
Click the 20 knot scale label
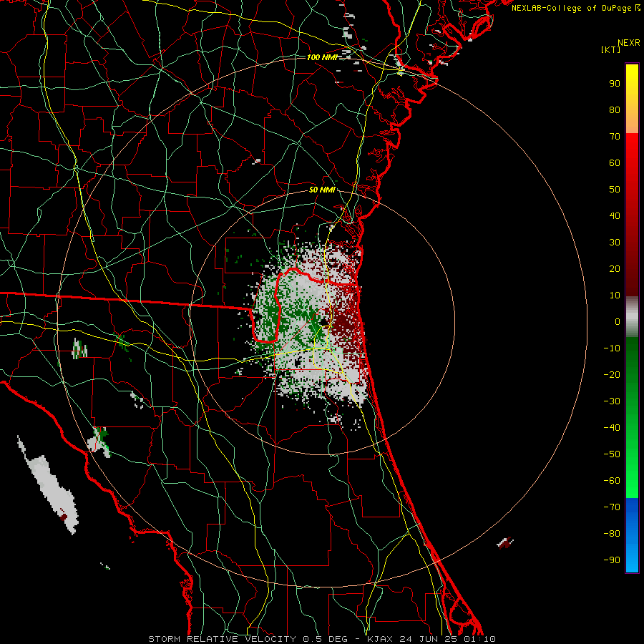[615, 269]
